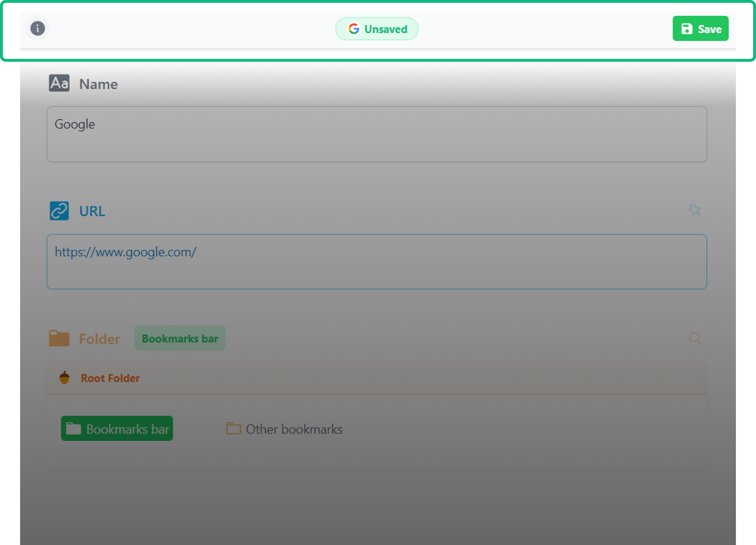Focus the URL field with https://www.google.com/
The width and height of the screenshot is (756, 545).
(377, 262)
